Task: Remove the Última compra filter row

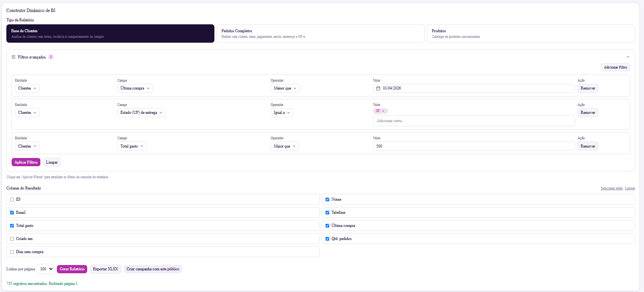Action: (x=587, y=88)
